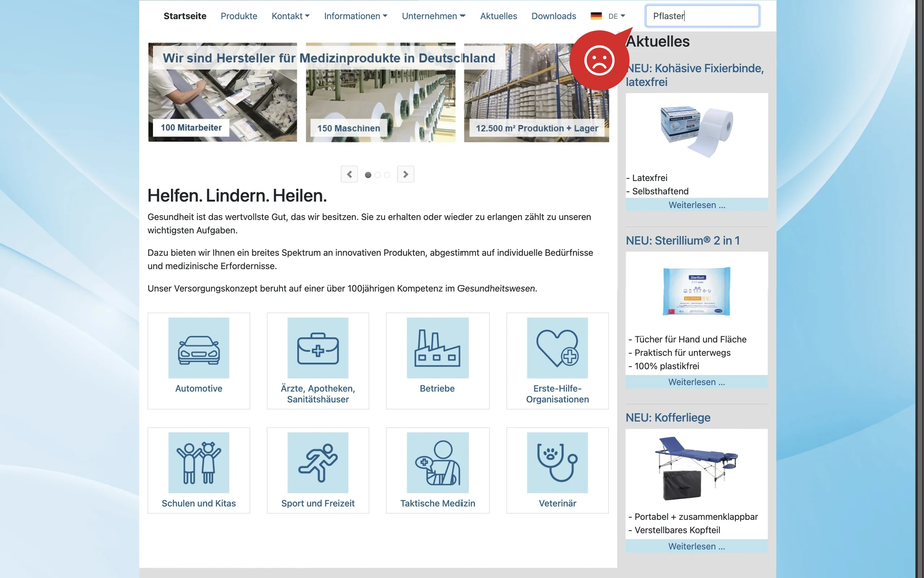Viewport: 924px width, 578px height.
Task: Click the Fixierbinde product image
Action: [697, 131]
